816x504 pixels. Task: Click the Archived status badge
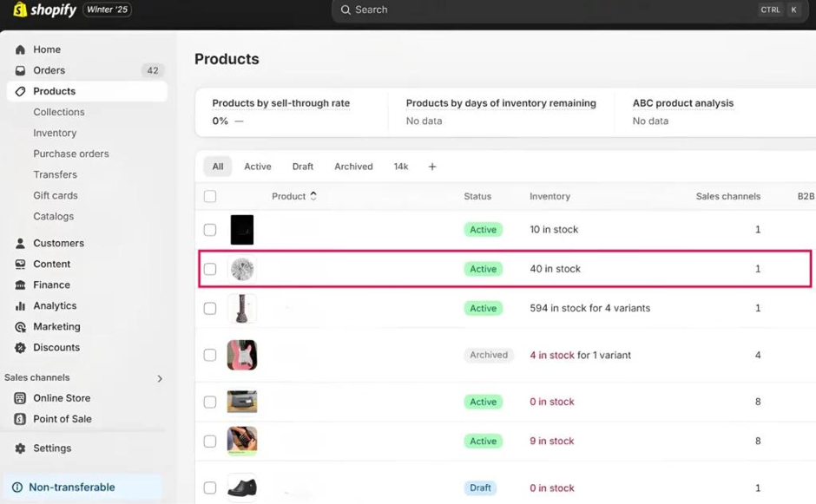[489, 355]
